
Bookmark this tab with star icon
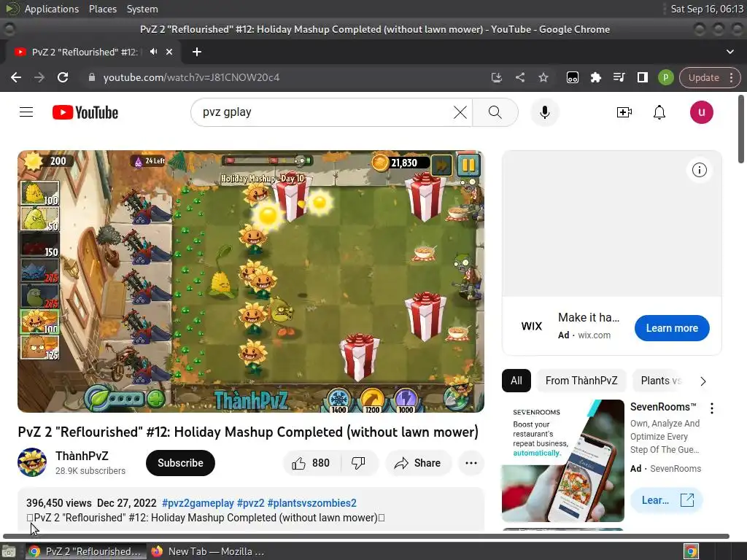[x=543, y=77]
